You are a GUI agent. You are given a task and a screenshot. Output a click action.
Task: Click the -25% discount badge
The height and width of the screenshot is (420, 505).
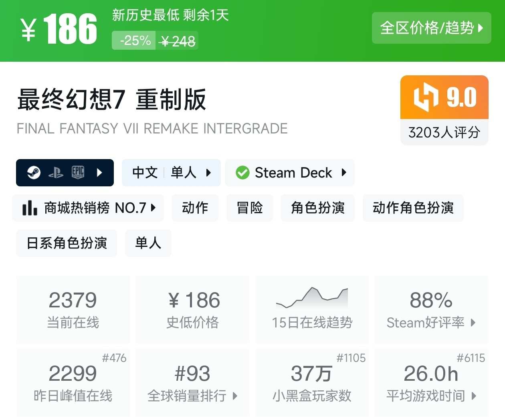(x=134, y=40)
